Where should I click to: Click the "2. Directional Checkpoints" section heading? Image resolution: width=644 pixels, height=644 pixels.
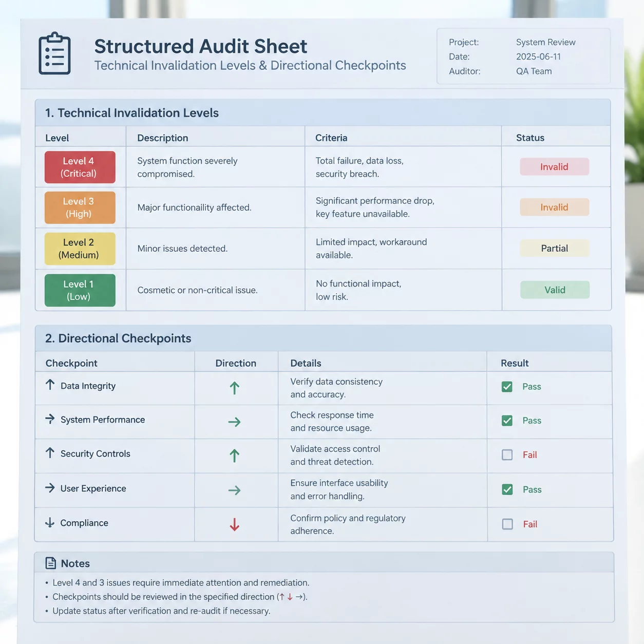tap(118, 338)
